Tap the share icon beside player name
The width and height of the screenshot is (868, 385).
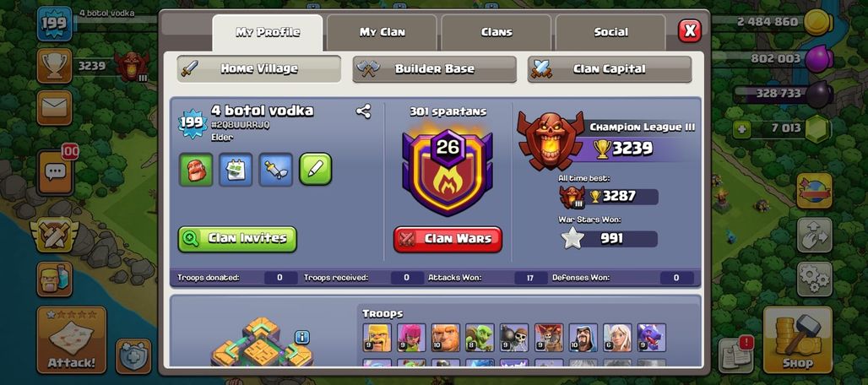point(363,111)
